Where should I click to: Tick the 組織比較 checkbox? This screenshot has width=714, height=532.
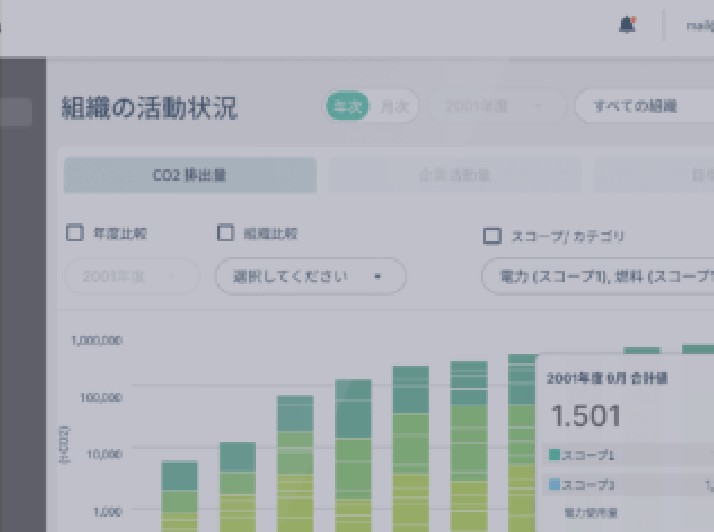[225, 233]
